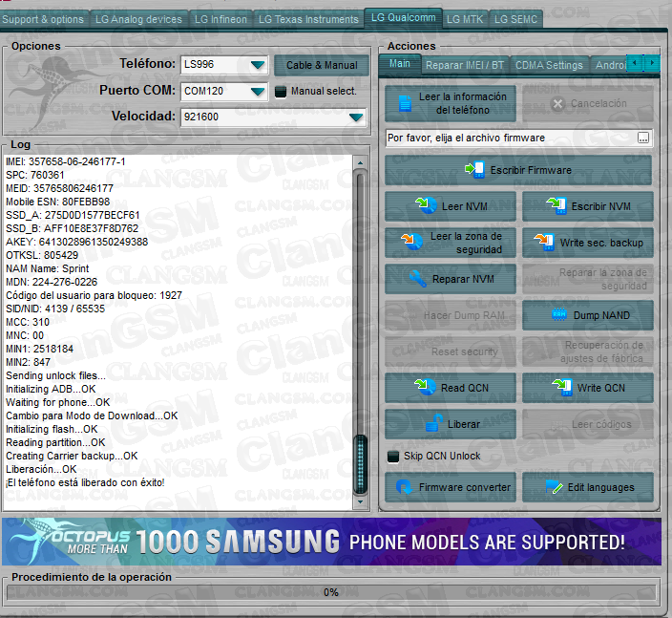
Task: Click the MDN: 224-276-0226 log line
Action: click(x=52, y=282)
